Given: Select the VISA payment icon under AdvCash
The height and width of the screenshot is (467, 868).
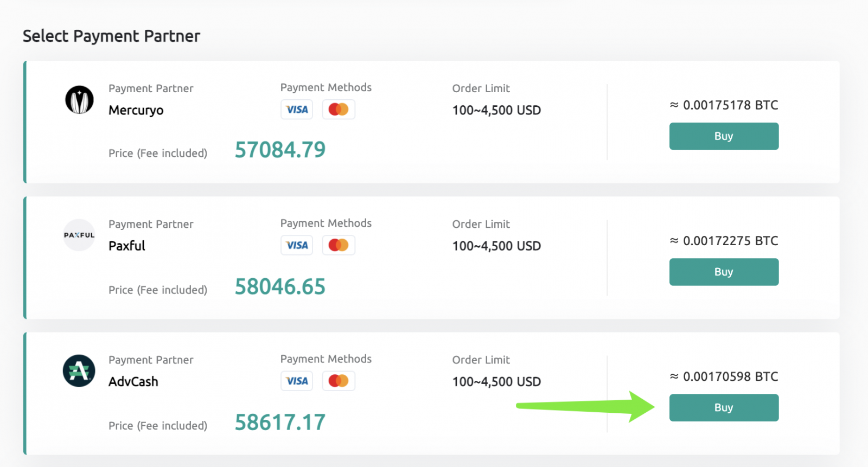Looking at the screenshot, I should [296, 381].
